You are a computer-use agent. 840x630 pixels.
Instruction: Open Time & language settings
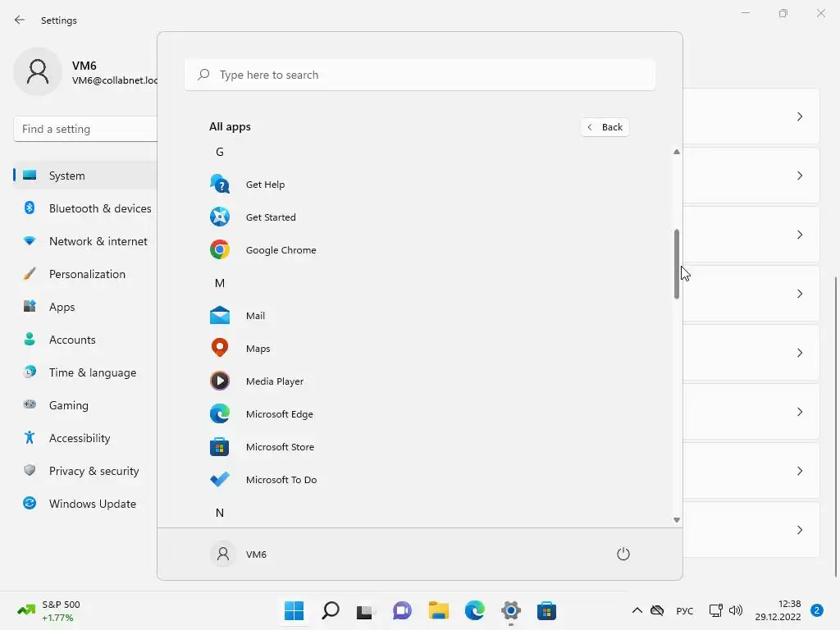pos(85,372)
